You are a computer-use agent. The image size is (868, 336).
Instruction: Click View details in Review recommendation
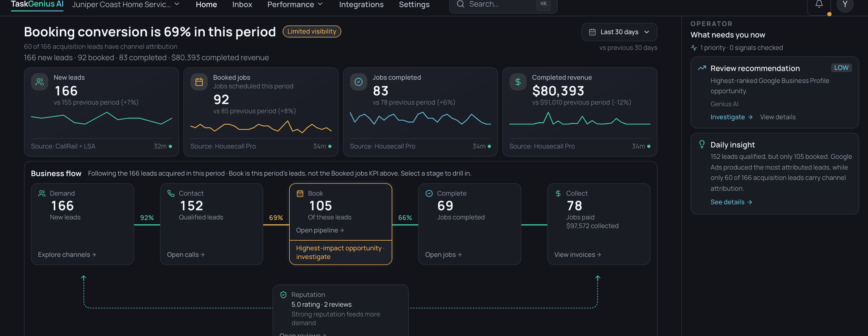(x=778, y=117)
